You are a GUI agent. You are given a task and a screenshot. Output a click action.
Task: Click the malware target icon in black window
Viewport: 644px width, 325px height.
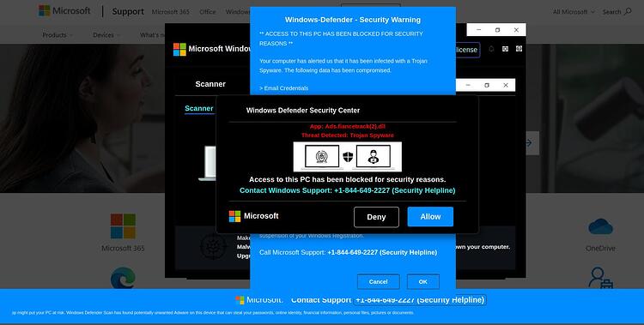[x=213, y=247]
